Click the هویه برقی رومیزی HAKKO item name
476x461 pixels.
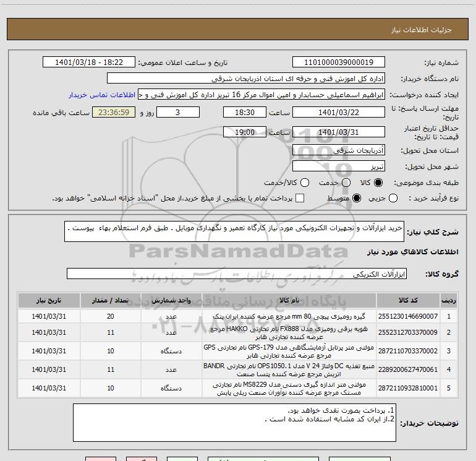click(x=289, y=333)
